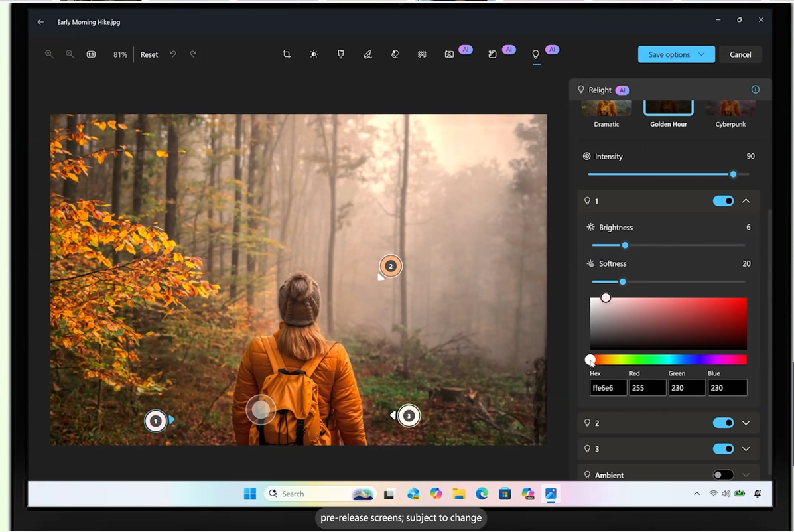The image size is (794, 532).
Task: Pick a color in the saturation gradient
Action: [x=668, y=323]
